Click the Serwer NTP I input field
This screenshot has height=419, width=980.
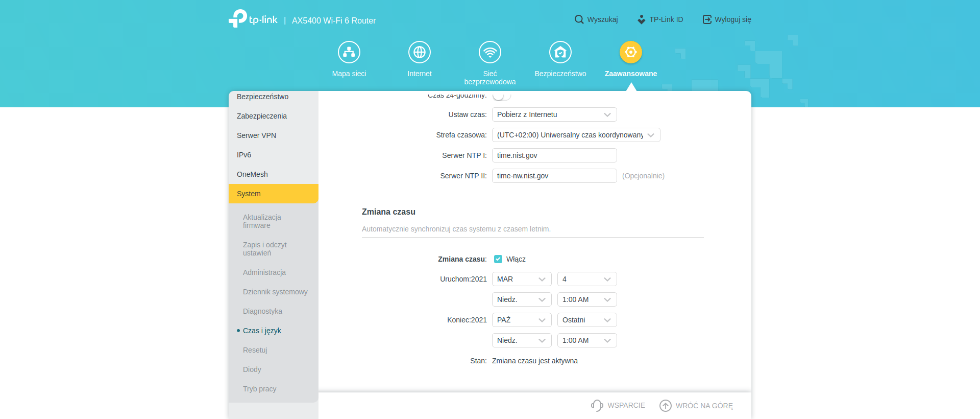point(554,155)
